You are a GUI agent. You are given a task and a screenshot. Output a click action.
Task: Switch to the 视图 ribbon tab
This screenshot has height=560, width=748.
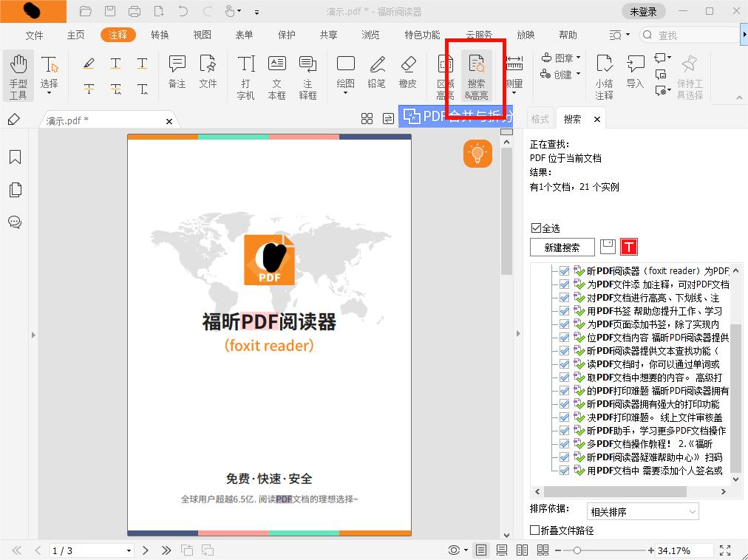(x=202, y=34)
